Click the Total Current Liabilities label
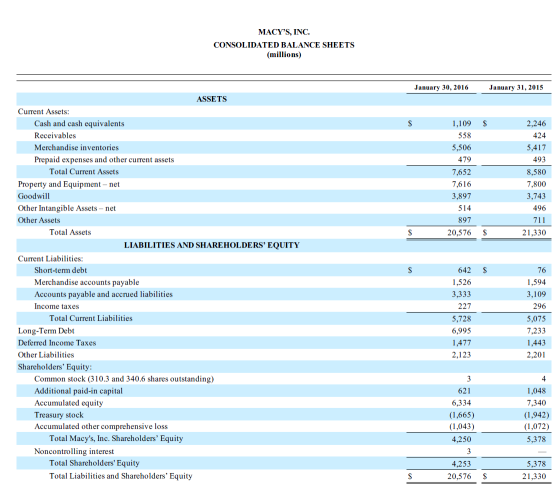This screenshot has height=494, width=560. (91, 318)
